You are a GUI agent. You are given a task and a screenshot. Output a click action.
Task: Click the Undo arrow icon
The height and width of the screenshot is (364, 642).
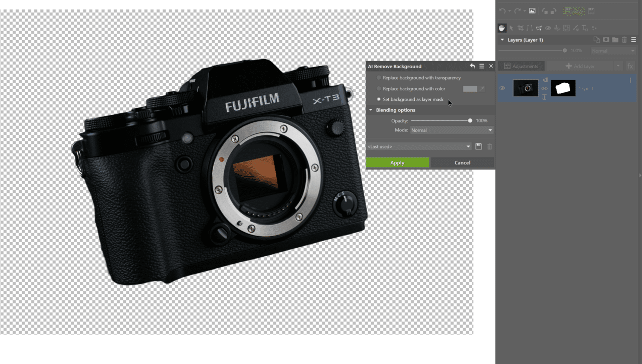[502, 11]
